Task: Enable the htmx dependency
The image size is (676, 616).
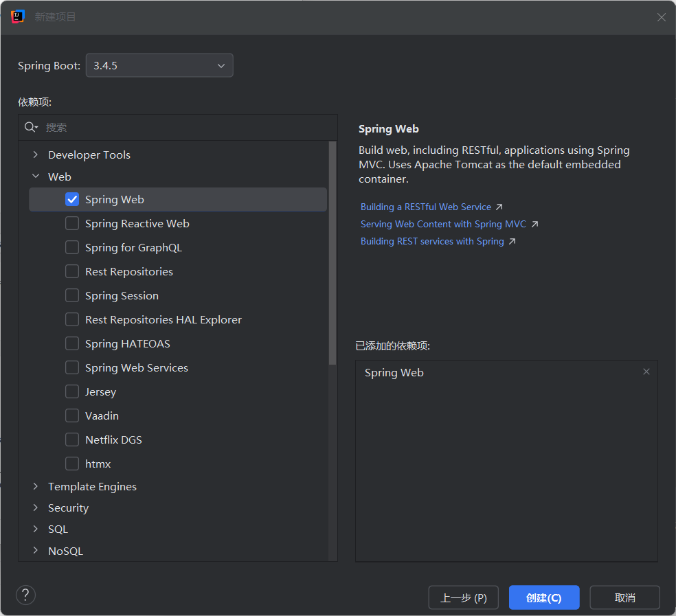Action: point(72,464)
